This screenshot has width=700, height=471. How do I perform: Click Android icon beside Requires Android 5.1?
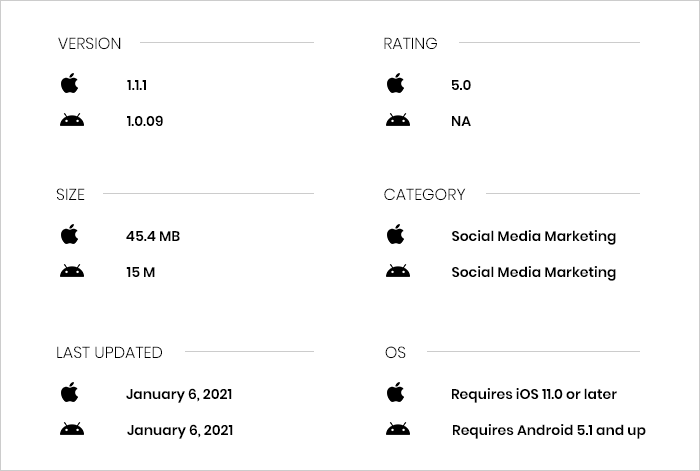coord(397,430)
